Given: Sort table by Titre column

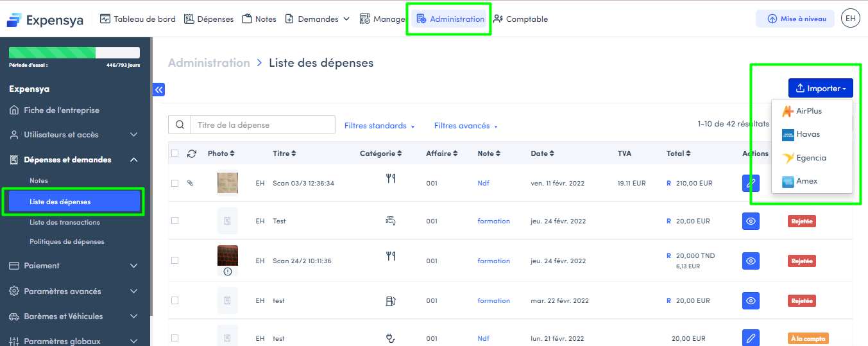Looking at the screenshot, I should (x=284, y=153).
